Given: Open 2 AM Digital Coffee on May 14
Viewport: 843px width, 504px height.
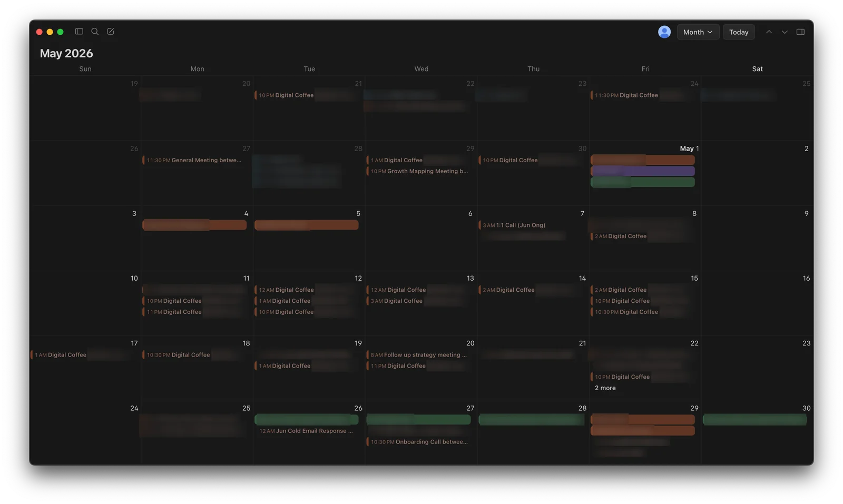Looking at the screenshot, I should click(531, 290).
